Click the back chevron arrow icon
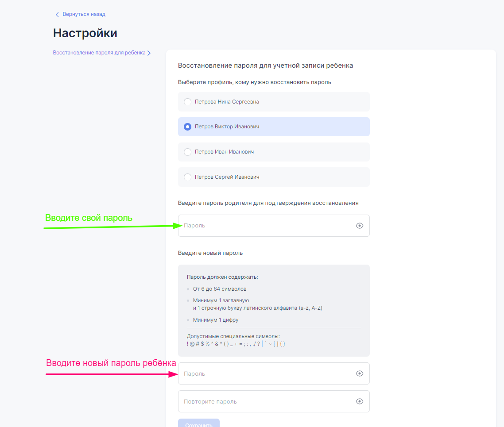 57,15
